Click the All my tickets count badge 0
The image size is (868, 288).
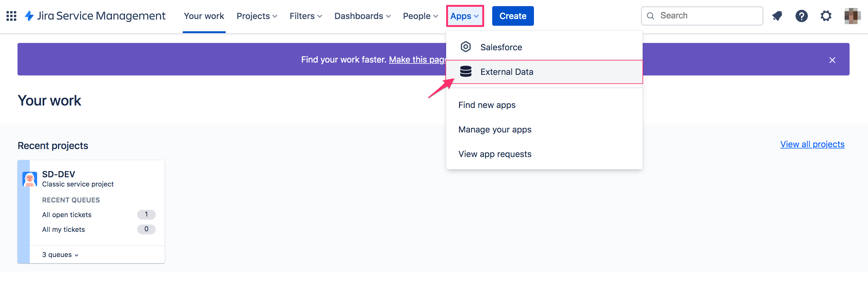146,229
